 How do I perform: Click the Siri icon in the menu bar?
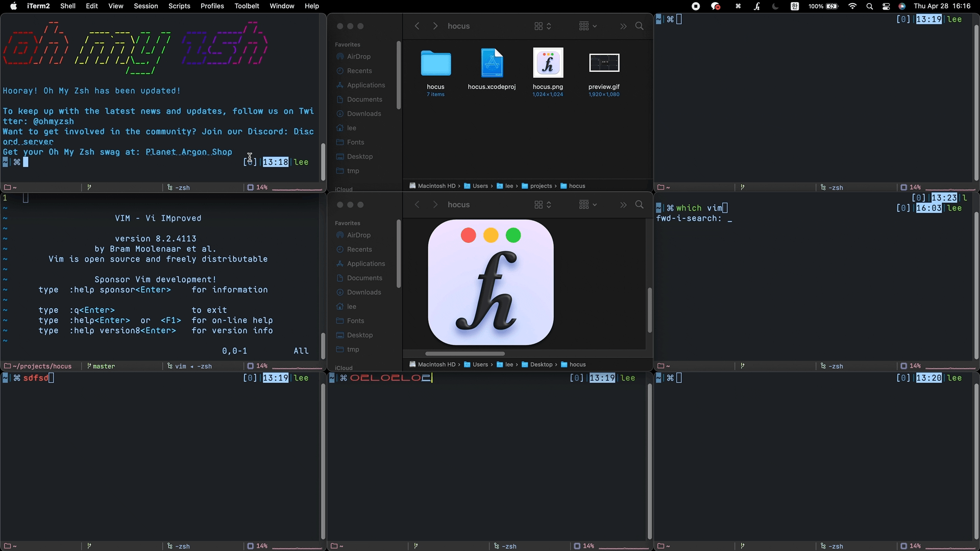(902, 6)
